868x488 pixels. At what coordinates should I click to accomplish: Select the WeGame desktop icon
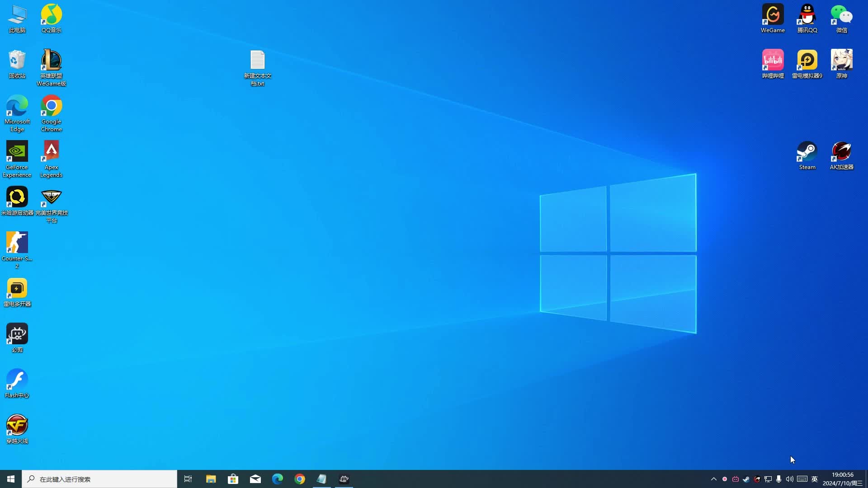pyautogui.click(x=773, y=19)
